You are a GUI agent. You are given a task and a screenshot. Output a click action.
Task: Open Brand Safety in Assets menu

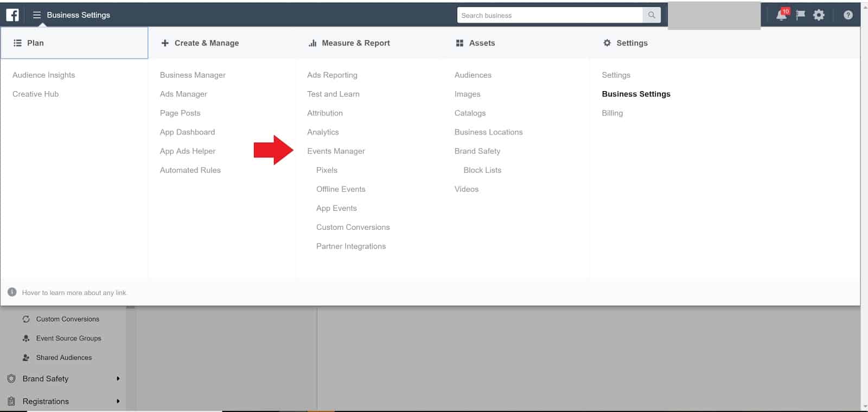477,151
